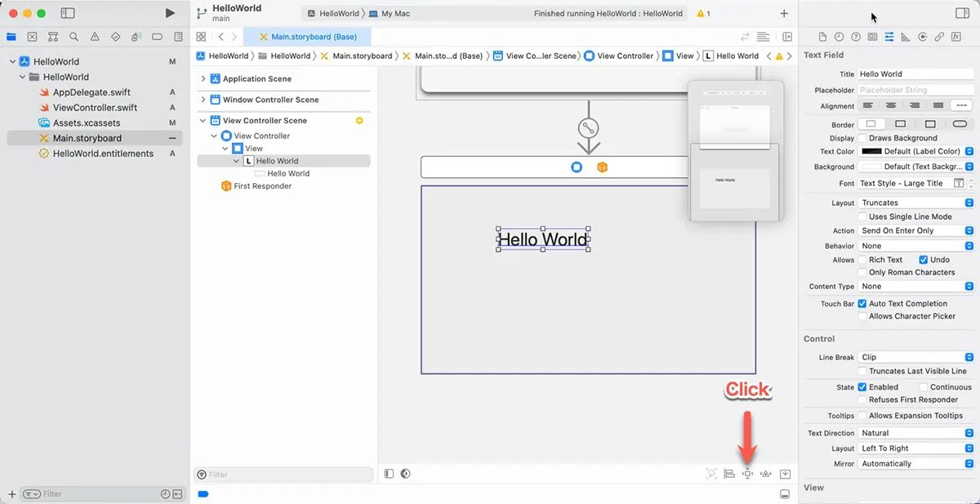980x504 pixels.
Task: Show the View Effects inspector fx icon
Action: pyautogui.click(x=956, y=37)
